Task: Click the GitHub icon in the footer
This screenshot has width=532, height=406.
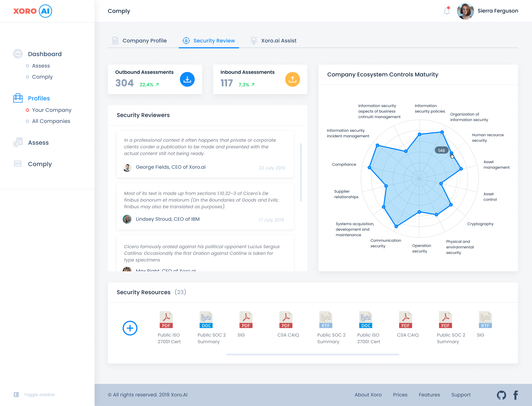Action: pos(502,395)
